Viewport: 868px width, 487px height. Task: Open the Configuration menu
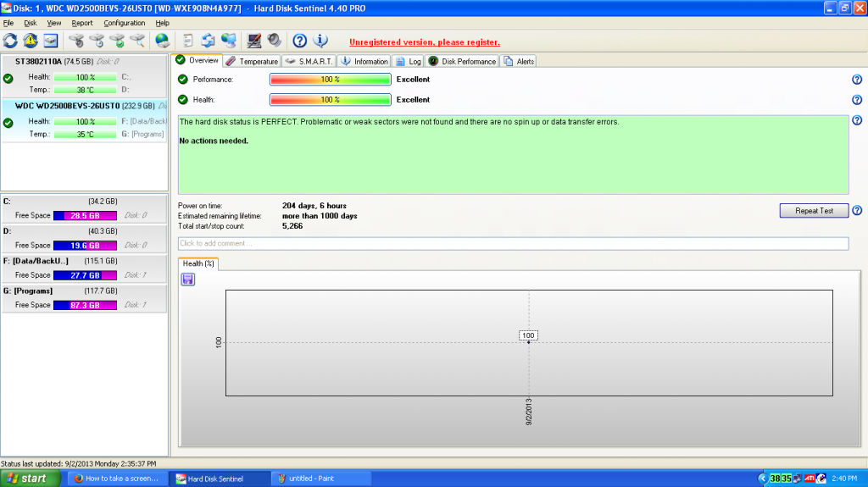(124, 23)
